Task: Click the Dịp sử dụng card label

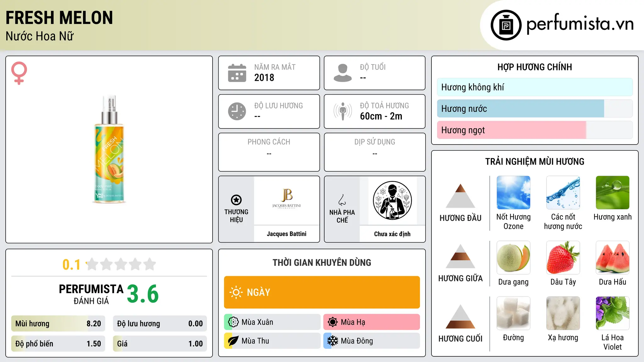Action: click(x=375, y=142)
